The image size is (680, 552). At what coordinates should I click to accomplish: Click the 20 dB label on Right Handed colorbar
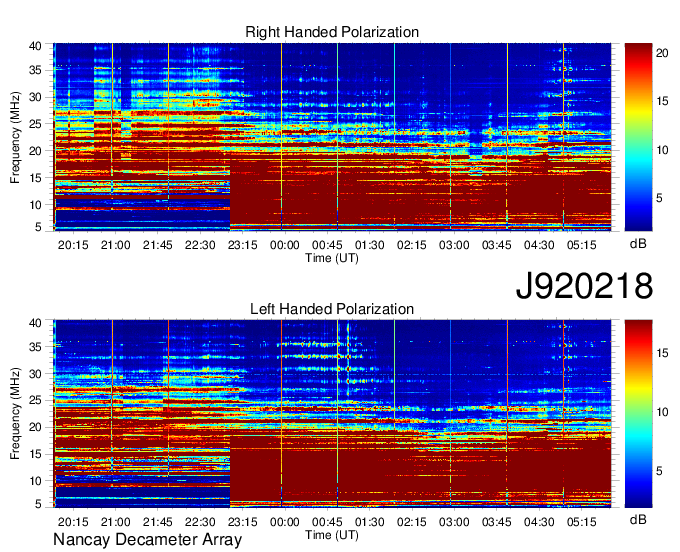662,53
